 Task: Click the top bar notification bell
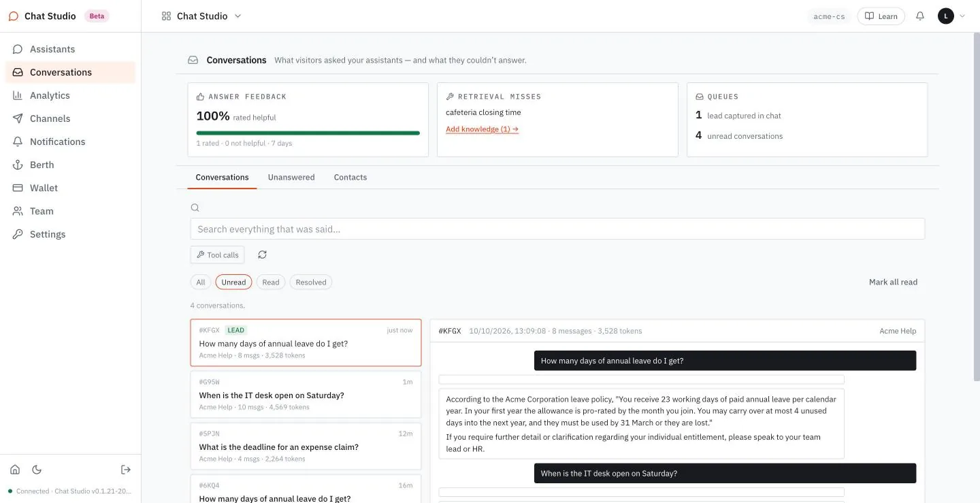pyautogui.click(x=920, y=16)
